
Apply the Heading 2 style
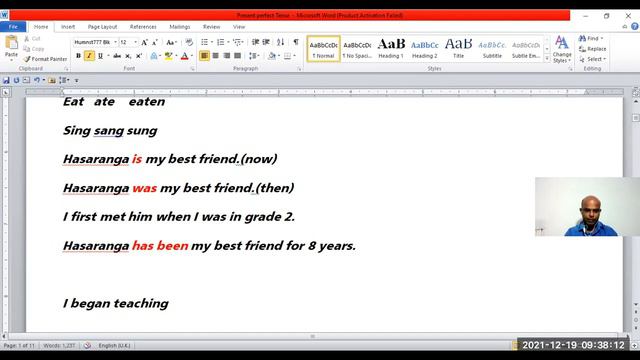coord(424,49)
